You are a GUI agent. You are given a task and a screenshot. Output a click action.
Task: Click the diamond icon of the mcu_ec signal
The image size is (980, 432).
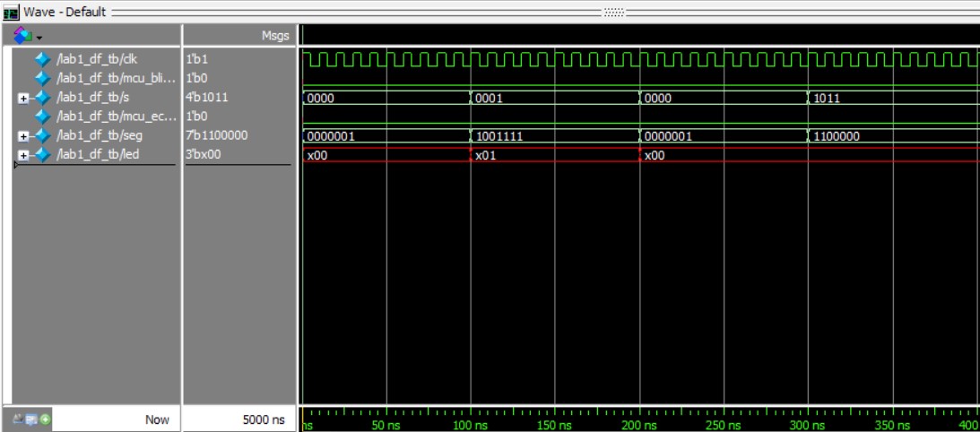point(42,117)
